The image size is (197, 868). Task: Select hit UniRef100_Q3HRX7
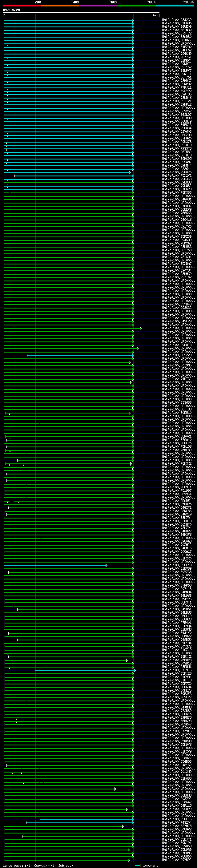pos(177,81)
